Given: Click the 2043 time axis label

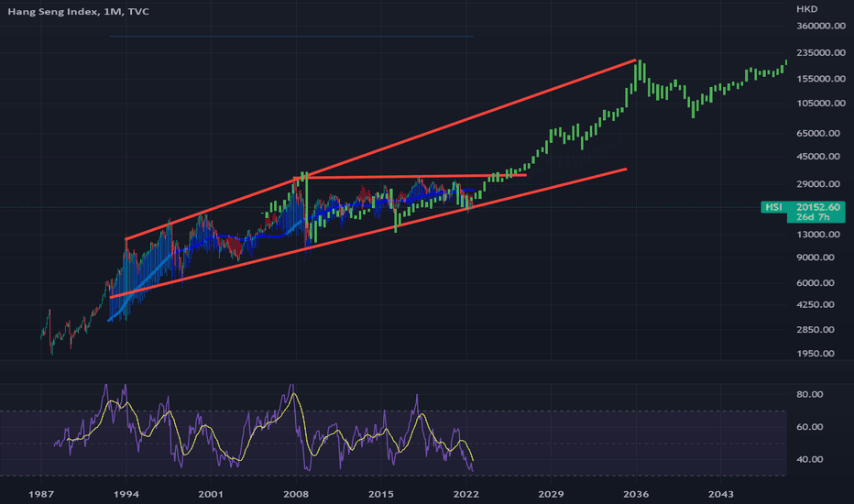Looking at the screenshot, I should [x=720, y=494].
